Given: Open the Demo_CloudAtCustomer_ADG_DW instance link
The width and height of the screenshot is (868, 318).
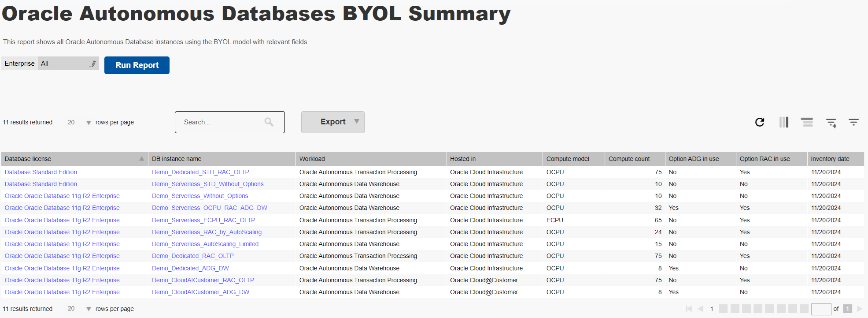Looking at the screenshot, I should click(x=200, y=292).
